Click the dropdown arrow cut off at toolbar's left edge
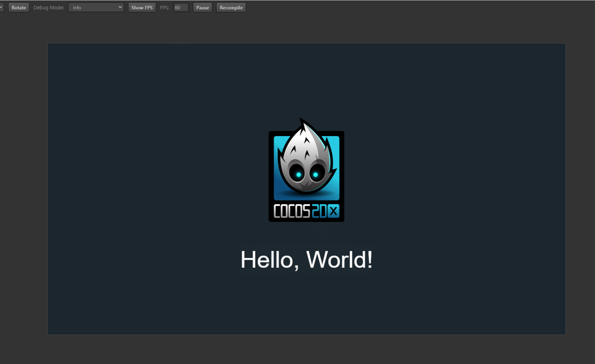This screenshot has height=364, width=595. pos(2,7)
